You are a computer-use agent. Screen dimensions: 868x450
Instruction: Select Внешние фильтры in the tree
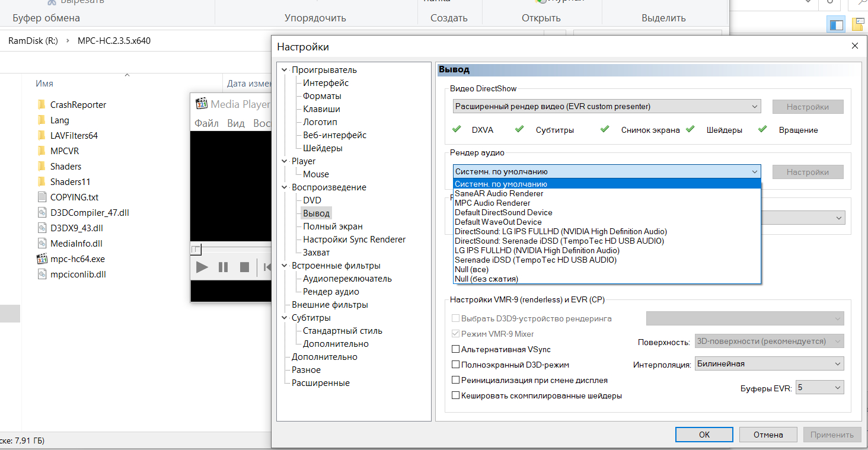click(330, 305)
